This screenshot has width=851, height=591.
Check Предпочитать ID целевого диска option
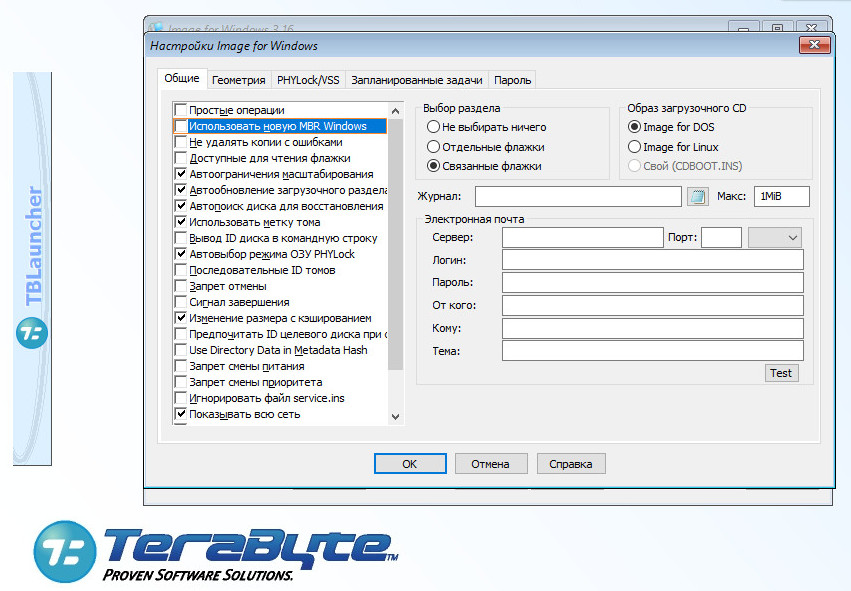(x=181, y=334)
